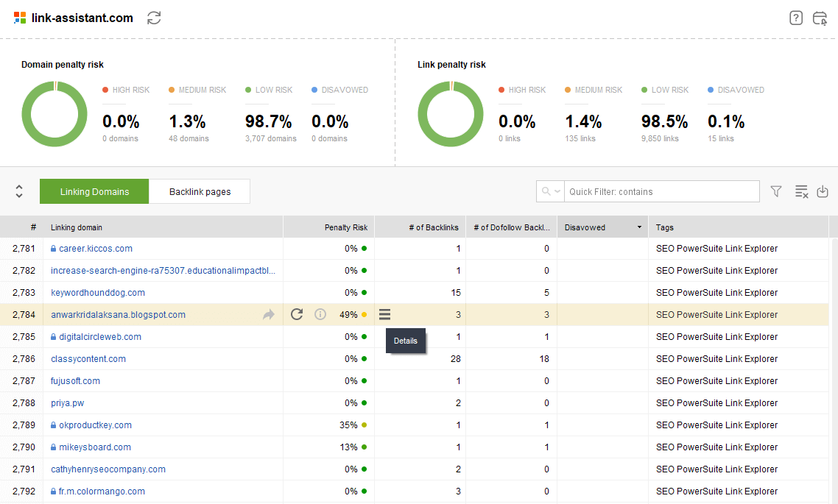
Task: Click the filter funnel icon
Action: pos(776,191)
